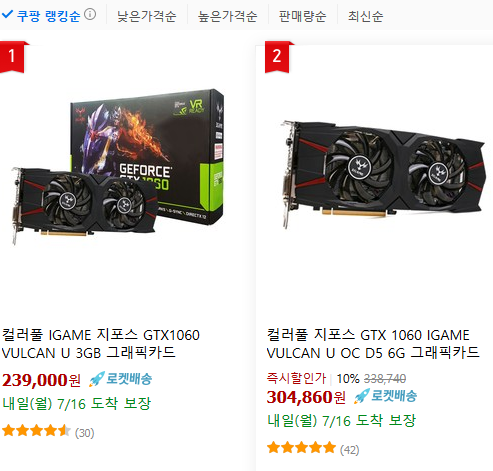Screen dimensions: 493x471
Task: Open the (30) review count
Action: coord(85,433)
